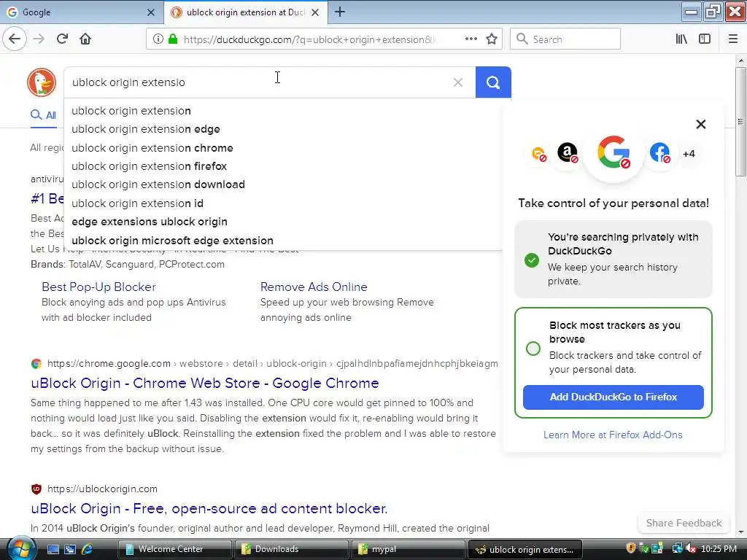
Task: Select the All search category tab
Action: pos(43,115)
